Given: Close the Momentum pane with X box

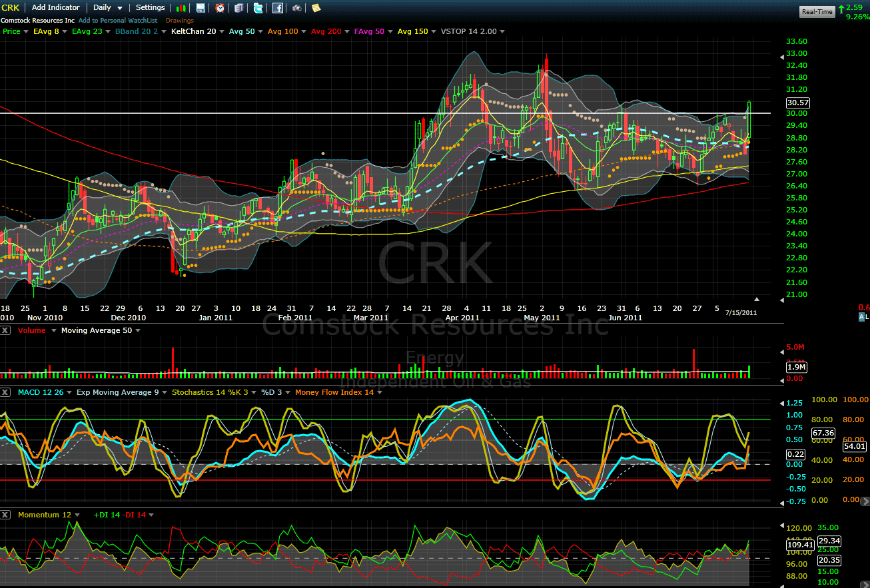Looking at the screenshot, I should 6,515.
